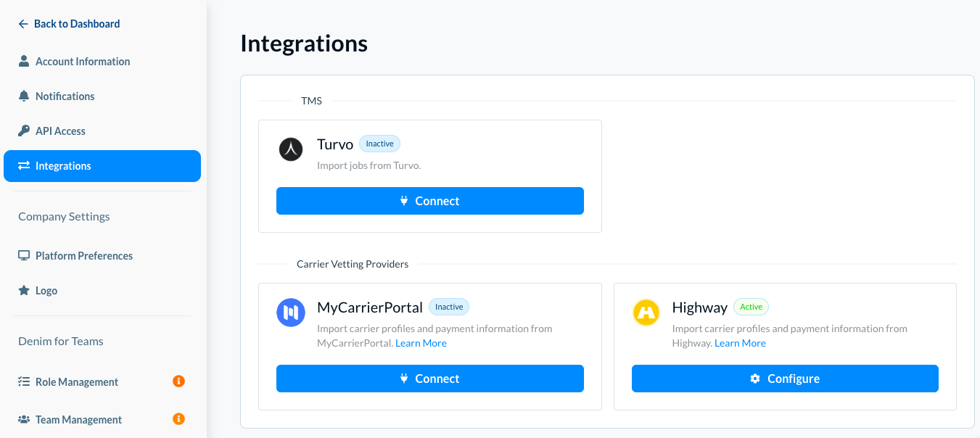Connect the MyCarrierPortal integration
Viewport: 980px width, 438px height.
429,379
